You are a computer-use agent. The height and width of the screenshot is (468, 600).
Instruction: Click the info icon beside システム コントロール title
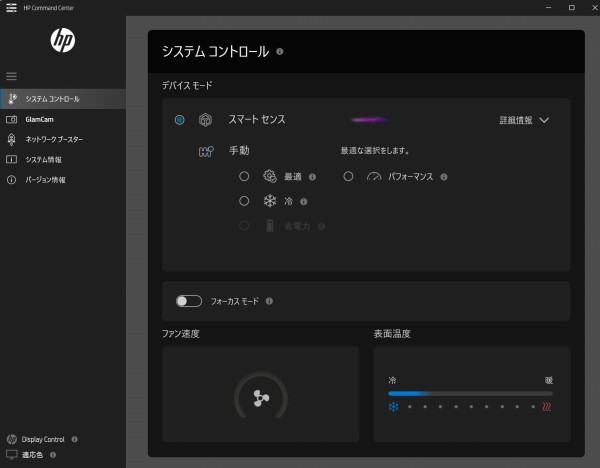[280, 51]
